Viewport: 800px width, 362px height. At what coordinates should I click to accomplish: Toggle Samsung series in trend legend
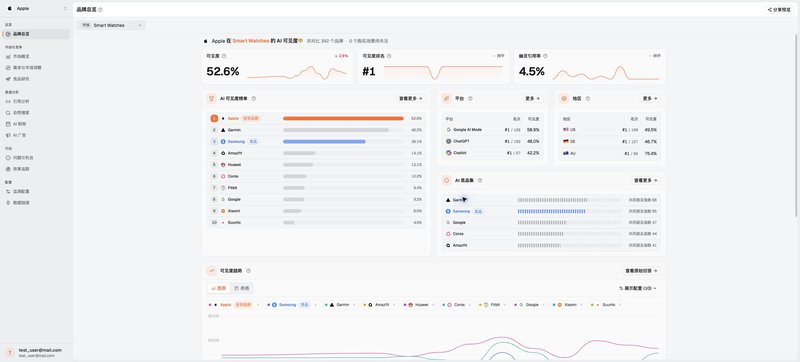tap(293, 305)
